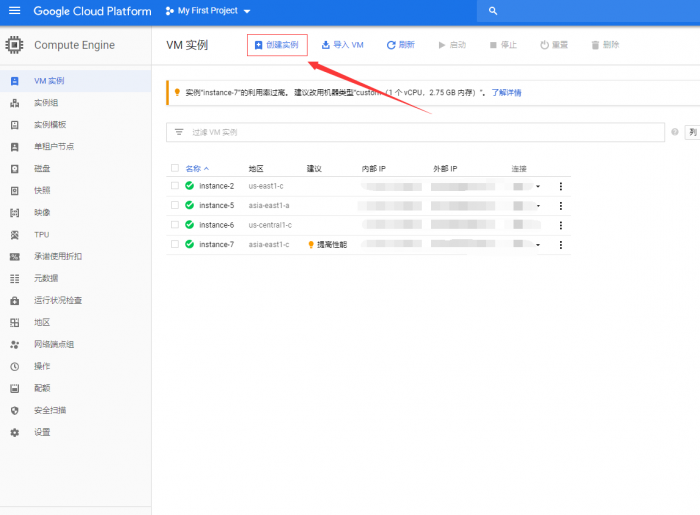Screen dimensions: 700x515
Task: Click the 了解详情 link
Action: (506, 93)
